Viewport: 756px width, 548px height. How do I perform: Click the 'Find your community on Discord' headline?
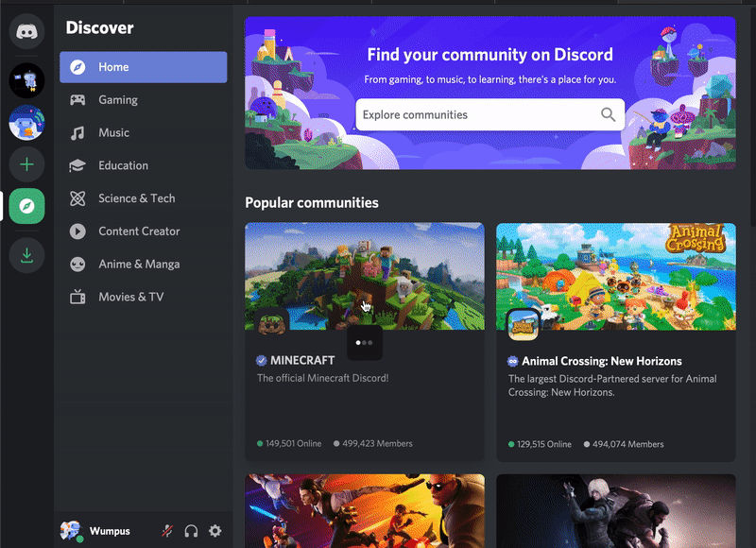click(490, 55)
